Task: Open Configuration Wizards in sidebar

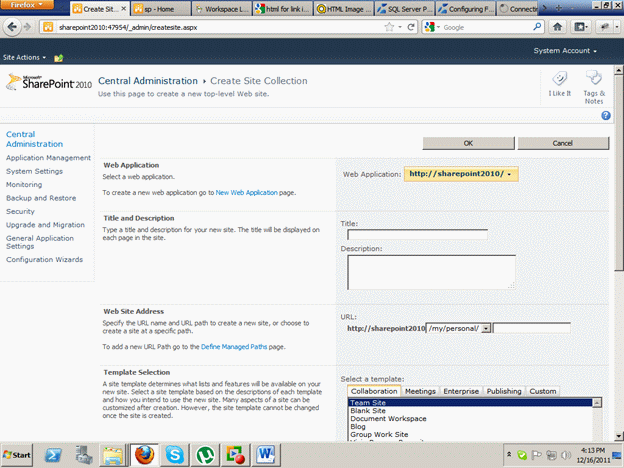Action: pos(45,259)
